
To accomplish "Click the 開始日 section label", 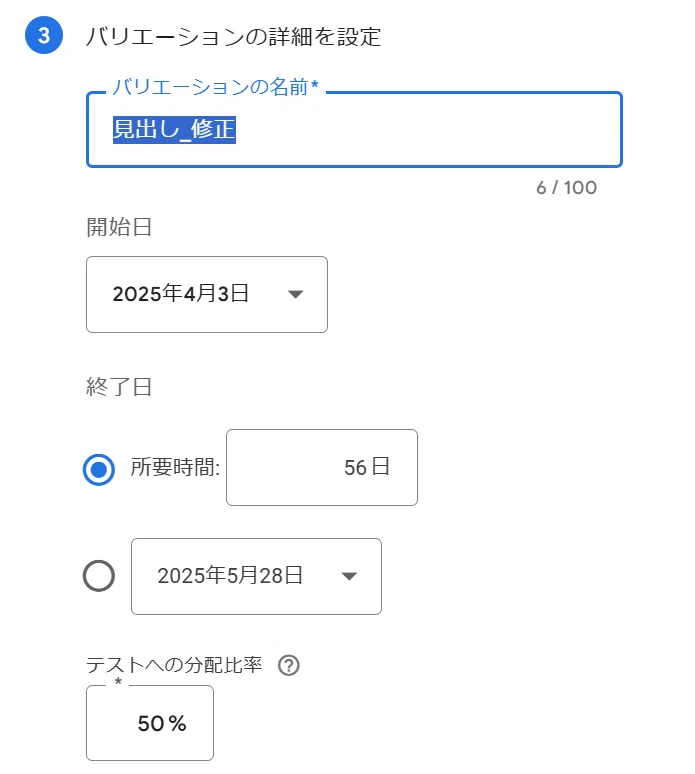I will tap(119, 227).
